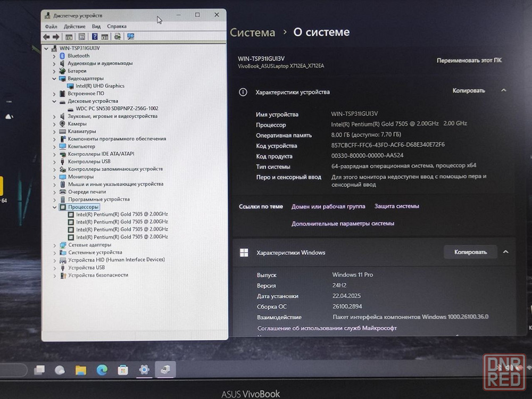Collapse the Характеристики устройства section
This screenshot has width=532, height=399.
(x=504, y=90)
